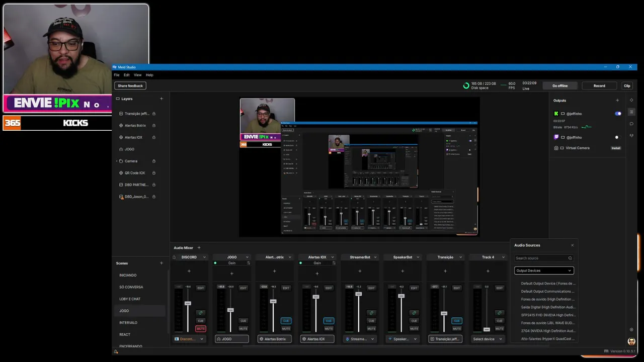The height and width of the screenshot is (362, 644).
Task: Open the Select device dropdown on Track 4
Action: [x=488, y=339]
